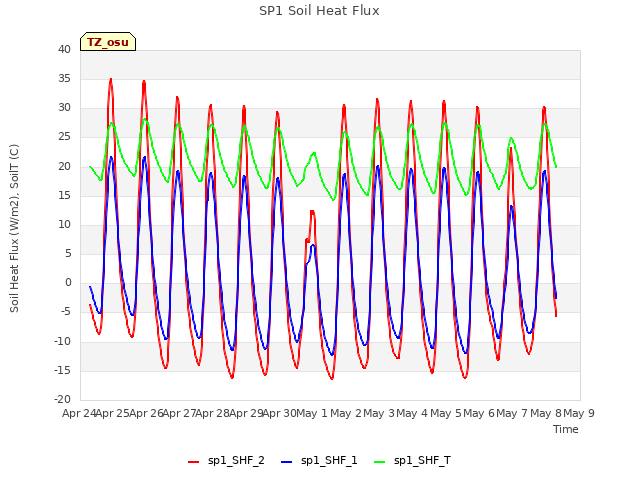Screen dimensions: 640x480
Task: Click the -10 y-axis tick value
Action: [63, 341]
